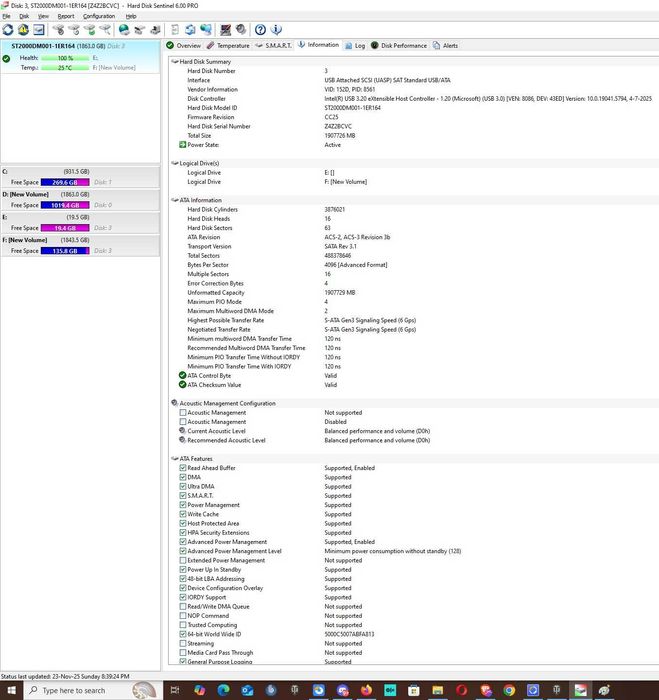659x700 pixels.
Task: Click the blue status window toolbar icon
Action: [x=39, y=30]
